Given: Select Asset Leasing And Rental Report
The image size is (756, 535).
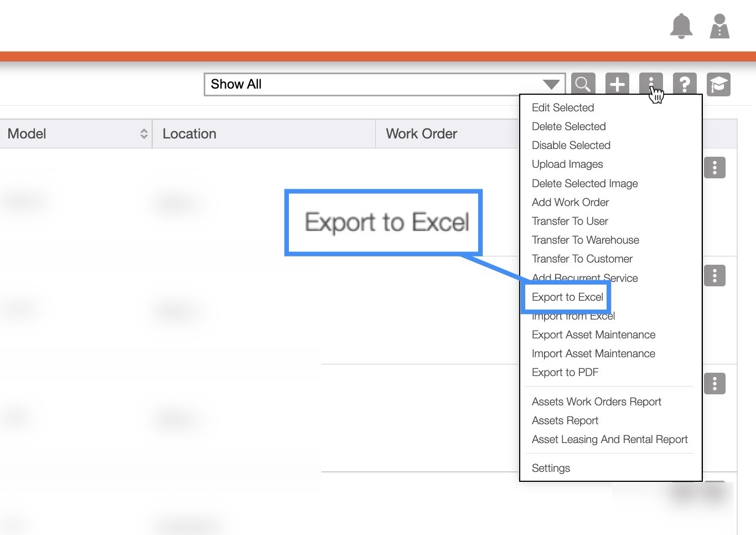Looking at the screenshot, I should point(609,439).
